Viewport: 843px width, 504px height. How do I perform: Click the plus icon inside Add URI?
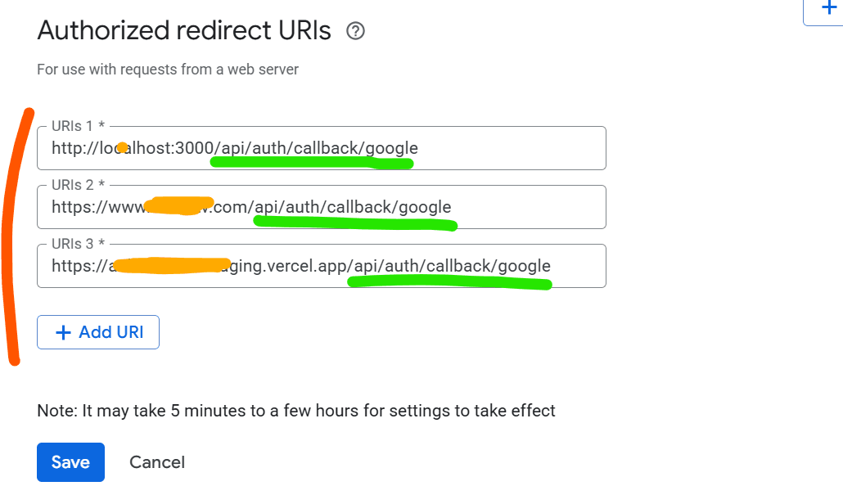click(x=62, y=332)
